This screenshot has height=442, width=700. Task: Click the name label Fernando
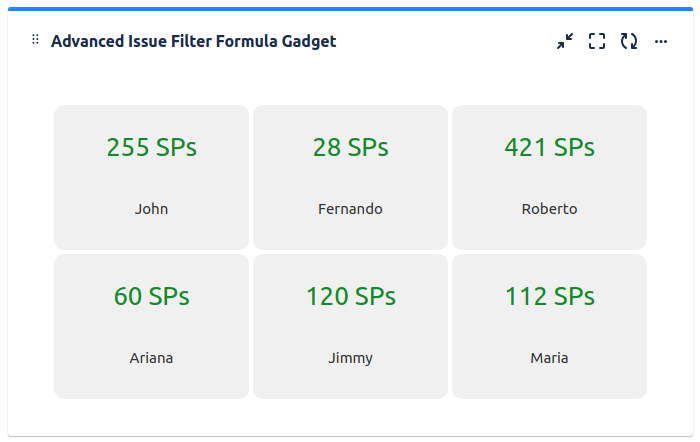click(x=350, y=209)
